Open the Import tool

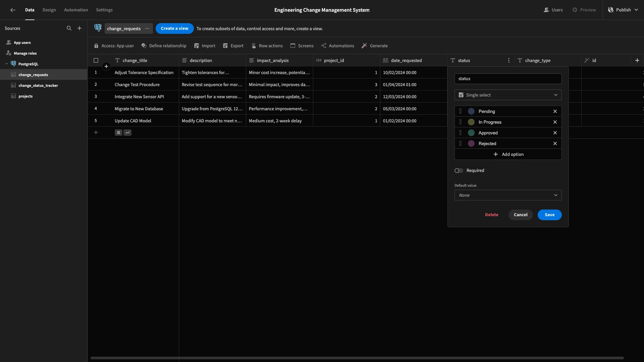(x=205, y=46)
